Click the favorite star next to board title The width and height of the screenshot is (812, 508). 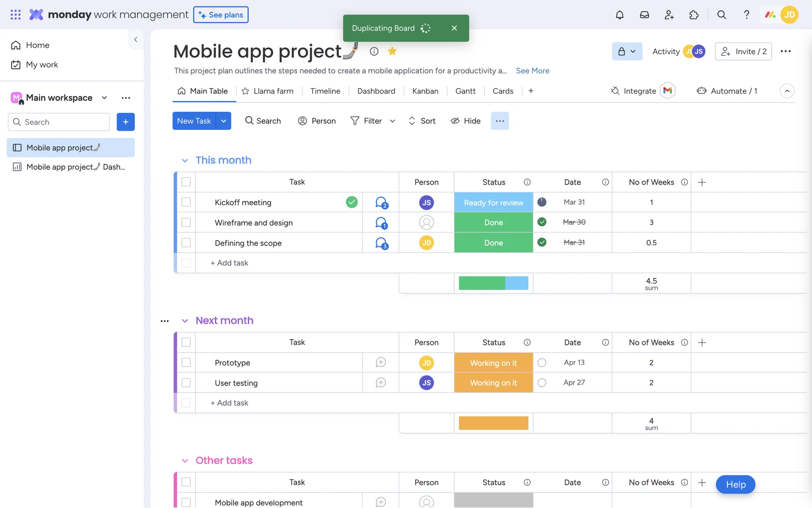tap(392, 51)
